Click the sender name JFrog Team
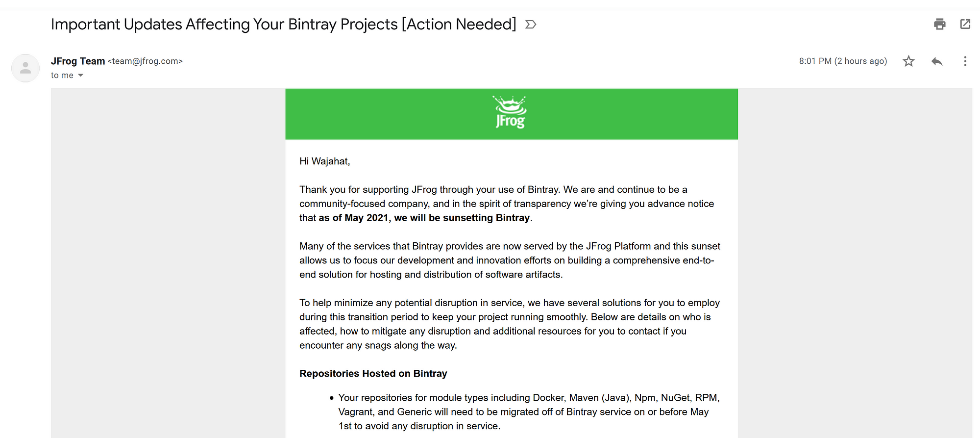The width and height of the screenshot is (980, 438). 78,61
